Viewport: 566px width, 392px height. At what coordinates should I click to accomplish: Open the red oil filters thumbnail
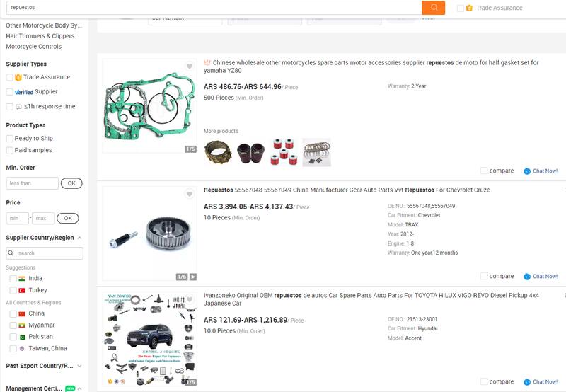pos(284,152)
